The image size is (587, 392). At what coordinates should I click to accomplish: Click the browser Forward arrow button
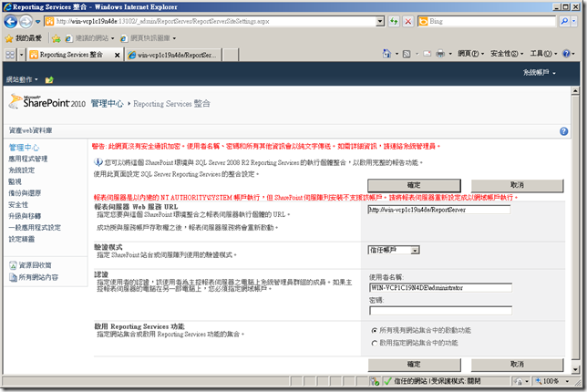26,22
